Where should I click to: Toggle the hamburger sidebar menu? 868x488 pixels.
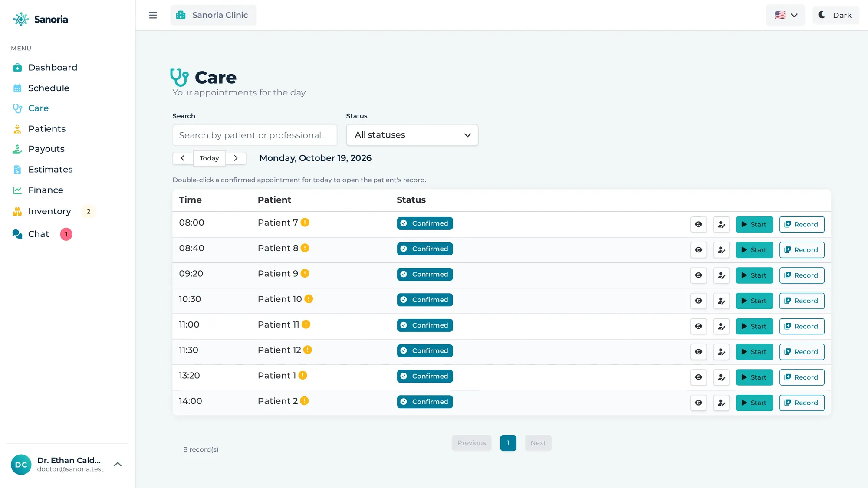coord(153,15)
